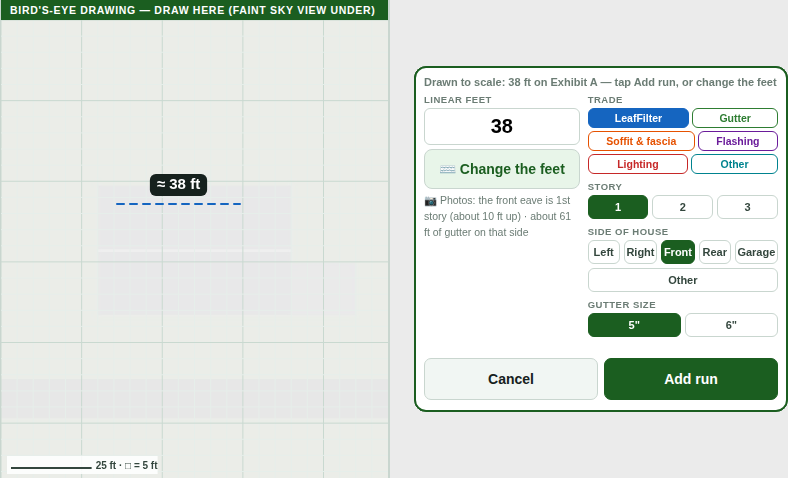The width and height of the screenshot is (788, 478).
Task: Select the Gutter trade
Action: click(735, 118)
